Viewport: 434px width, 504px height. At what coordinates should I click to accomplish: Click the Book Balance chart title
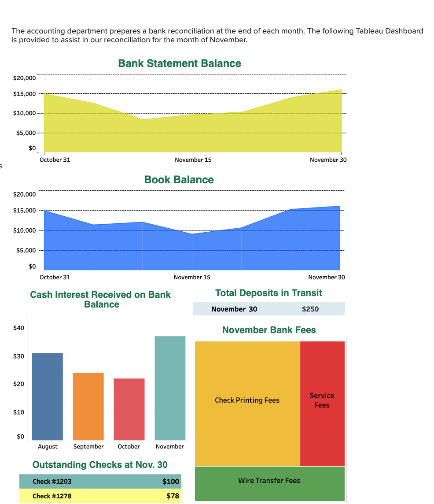[x=178, y=179]
